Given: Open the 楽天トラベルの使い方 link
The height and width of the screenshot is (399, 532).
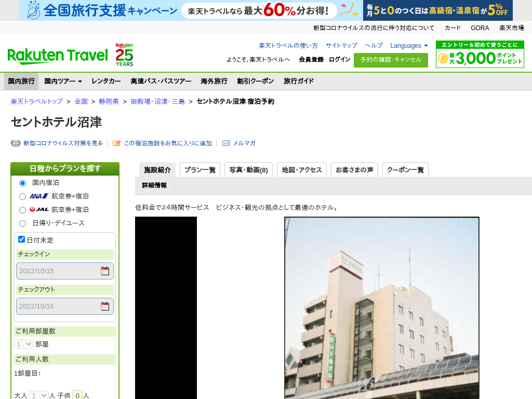Looking at the screenshot, I should tap(288, 46).
